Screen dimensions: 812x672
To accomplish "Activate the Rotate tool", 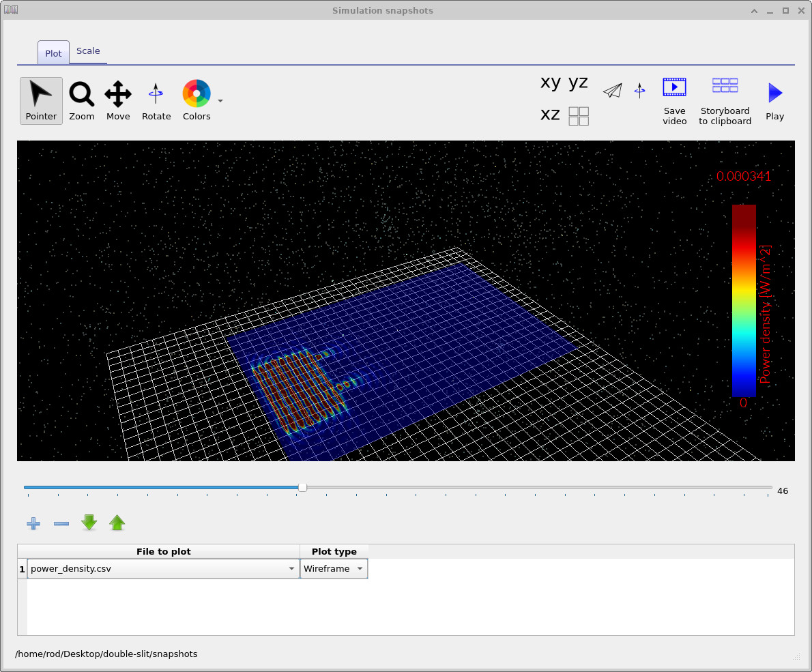I will click(156, 100).
